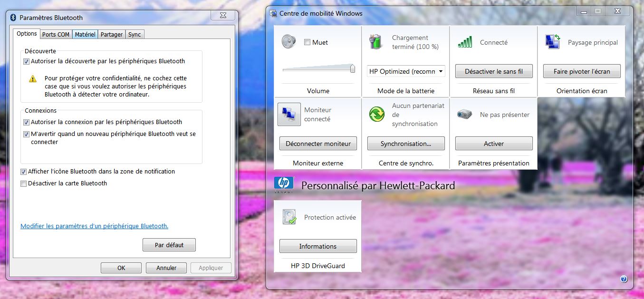Enable Désactiver la carte Bluetooth checkbox
644x299 pixels.
coord(23,183)
